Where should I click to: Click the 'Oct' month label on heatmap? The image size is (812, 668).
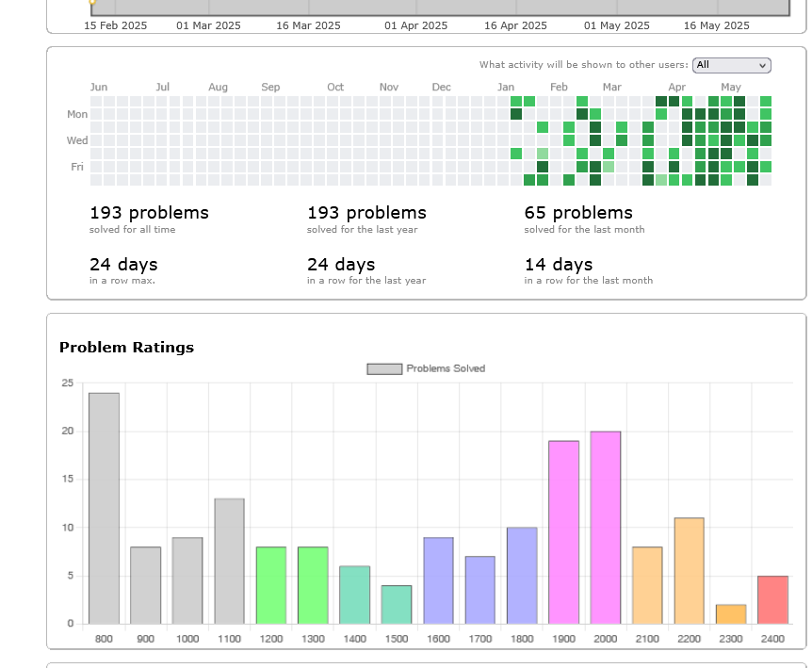335,87
